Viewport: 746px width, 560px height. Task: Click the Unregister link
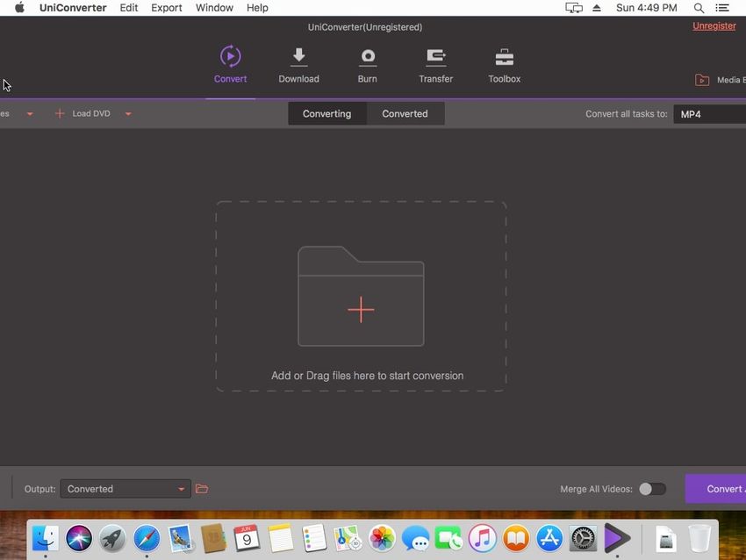point(714,26)
